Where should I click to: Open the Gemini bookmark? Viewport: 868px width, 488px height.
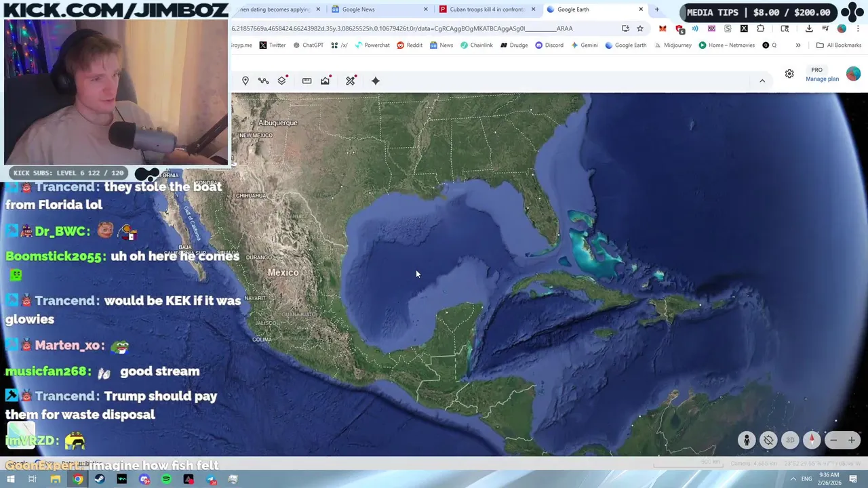click(x=585, y=45)
